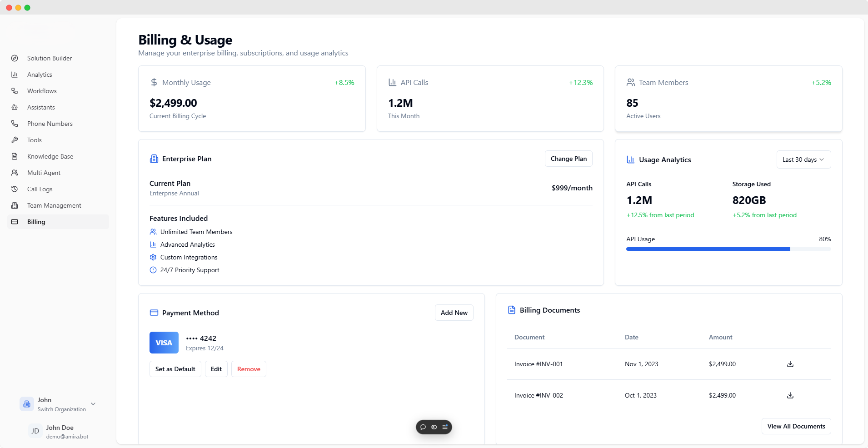Open Phone Numbers via the handset icon
The image size is (868, 448).
pyautogui.click(x=15, y=124)
